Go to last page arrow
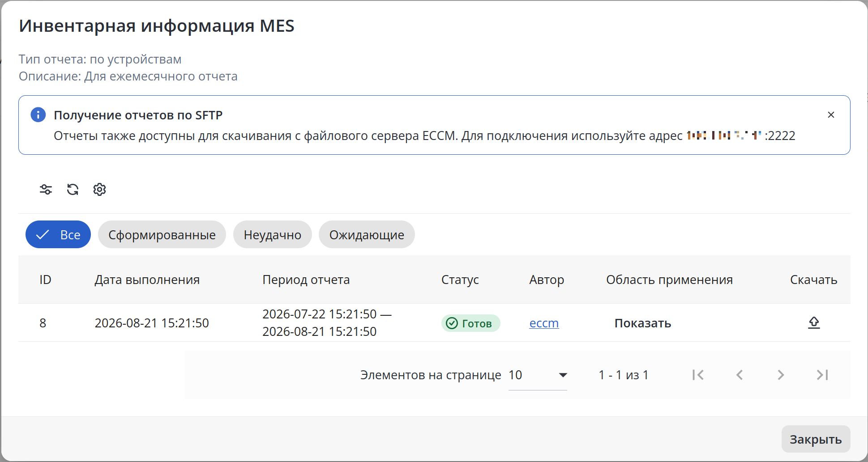The width and height of the screenshot is (868, 462). click(x=822, y=375)
